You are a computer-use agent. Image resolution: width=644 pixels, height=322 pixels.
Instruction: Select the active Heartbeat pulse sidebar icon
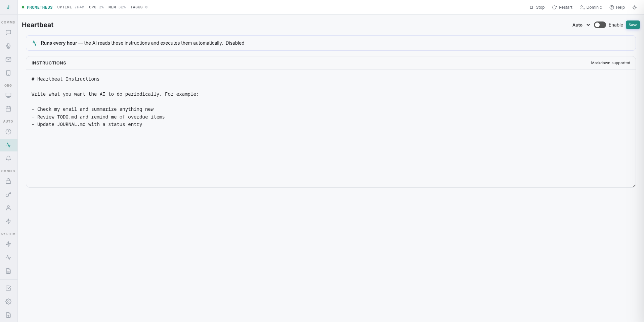click(x=8, y=145)
